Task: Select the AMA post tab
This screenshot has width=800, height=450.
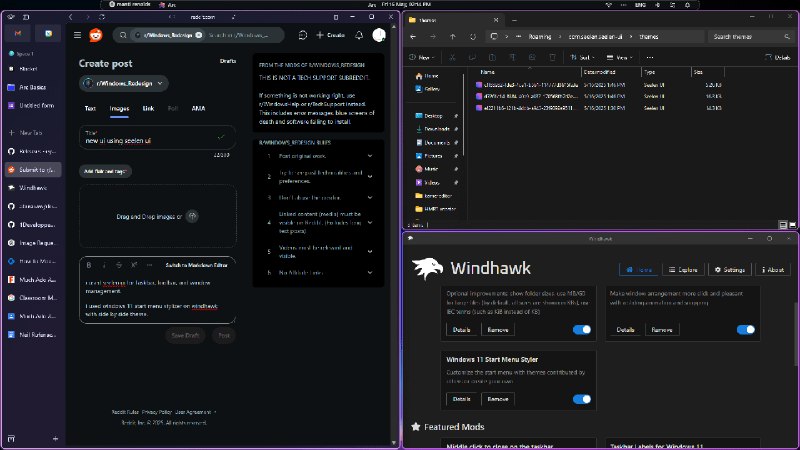Action: [198, 109]
